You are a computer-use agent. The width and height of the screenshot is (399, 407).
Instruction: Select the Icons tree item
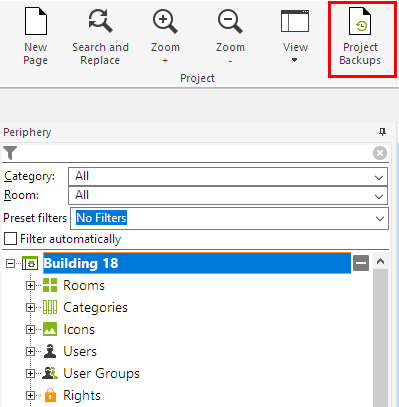point(79,329)
